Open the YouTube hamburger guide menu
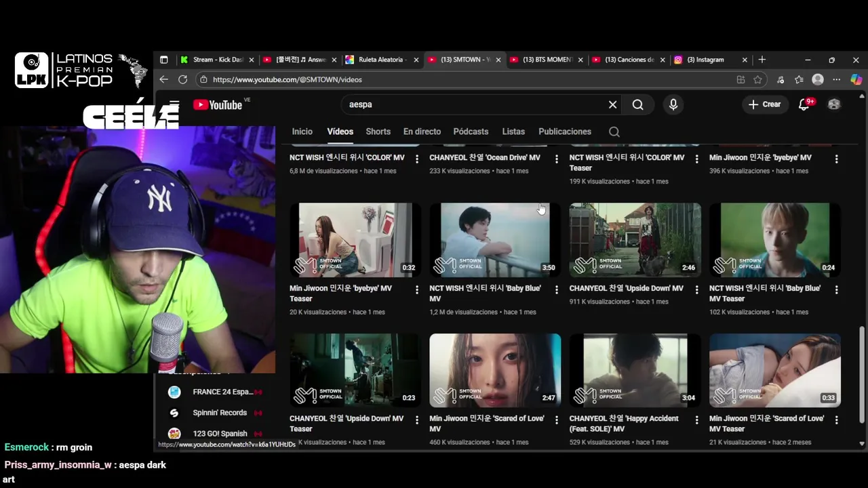Image resolution: width=868 pixels, height=488 pixels. point(174,104)
